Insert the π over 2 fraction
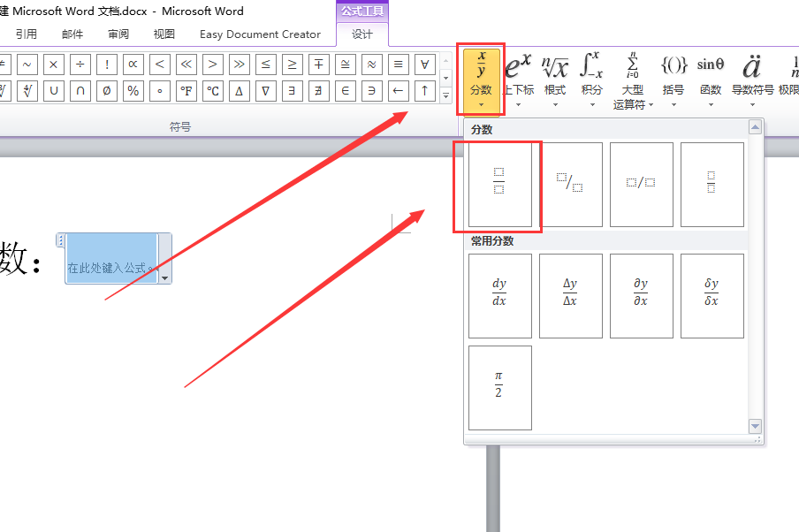 pyautogui.click(x=500, y=388)
